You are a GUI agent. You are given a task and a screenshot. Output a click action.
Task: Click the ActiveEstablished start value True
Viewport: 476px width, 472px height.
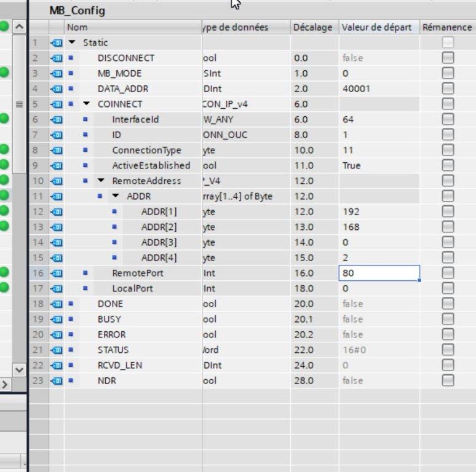pyautogui.click(x=351, y=165)
